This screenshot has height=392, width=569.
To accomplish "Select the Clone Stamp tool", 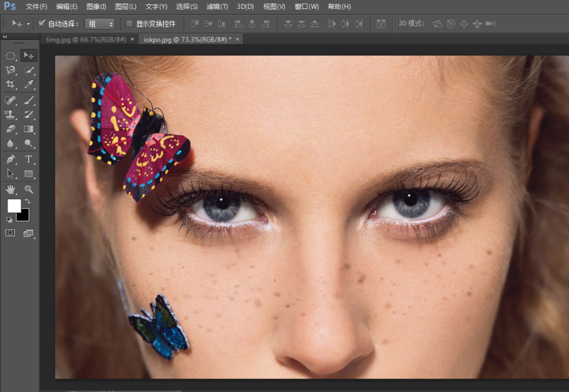I will click(11, 115).
